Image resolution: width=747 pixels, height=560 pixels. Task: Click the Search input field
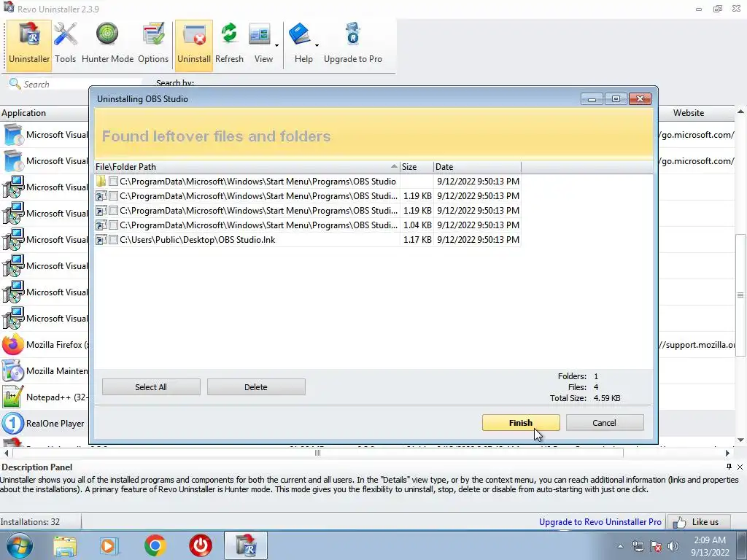tap(81, 85)
